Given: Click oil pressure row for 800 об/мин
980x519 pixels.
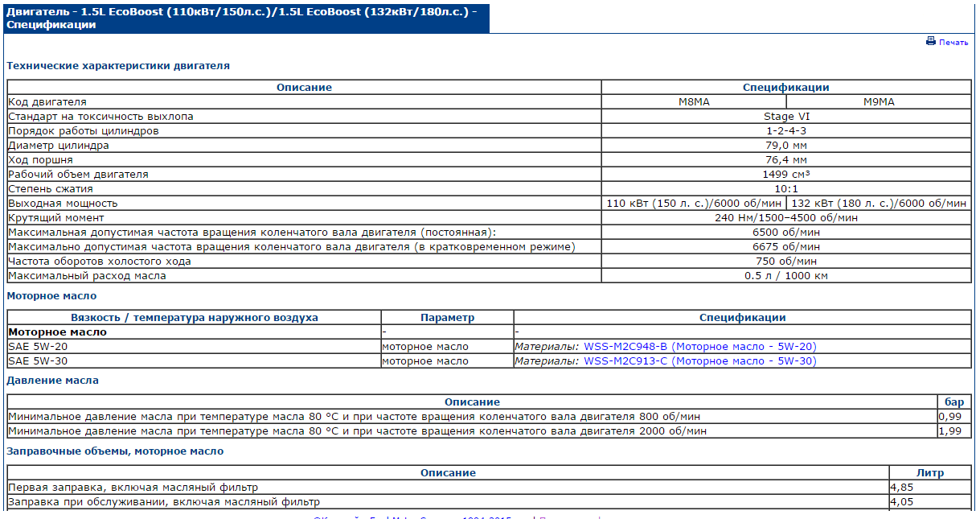Looking at the screenshot, I should [489, 416].
